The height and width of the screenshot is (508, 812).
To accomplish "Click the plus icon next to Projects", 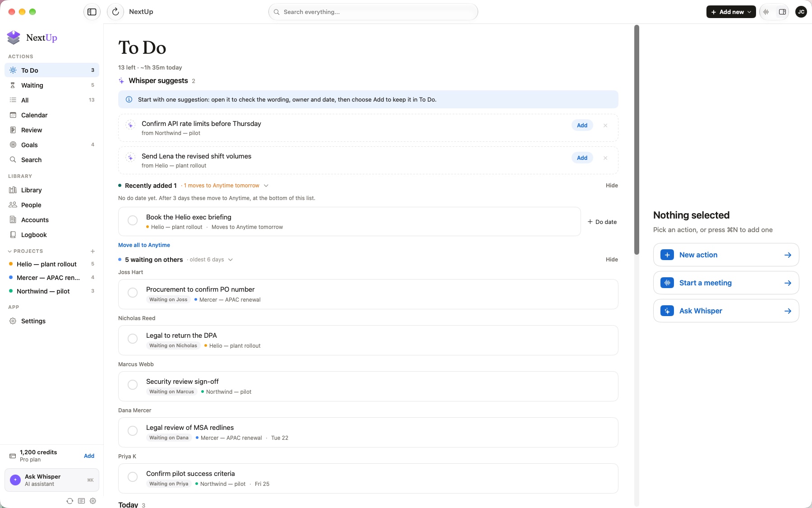I will point(92,251).
